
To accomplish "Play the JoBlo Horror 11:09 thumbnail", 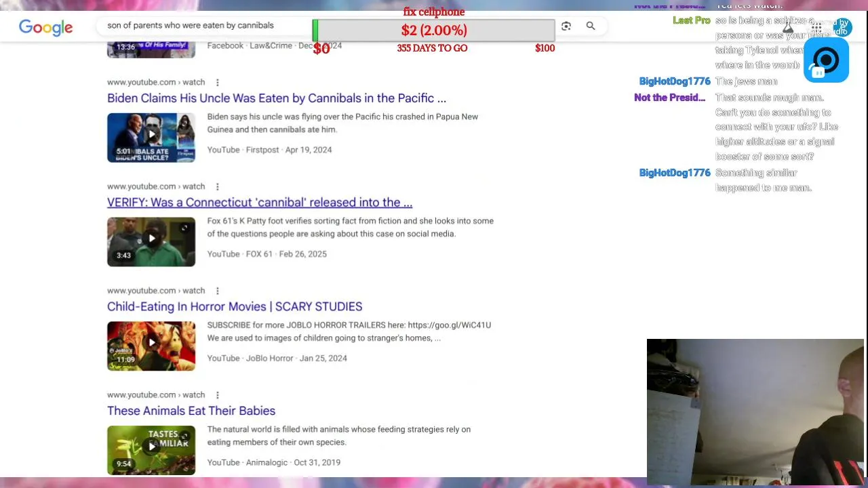I will [151, 346].
